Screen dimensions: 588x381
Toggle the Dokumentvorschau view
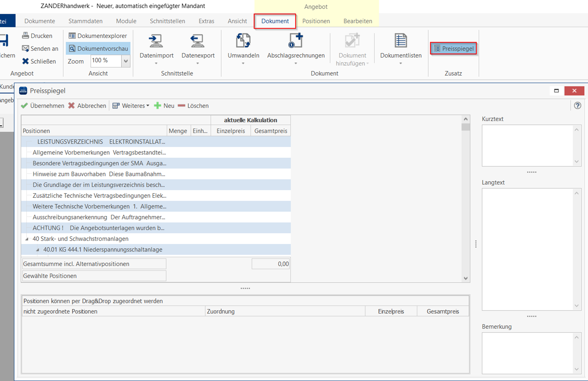click(98, 49)
